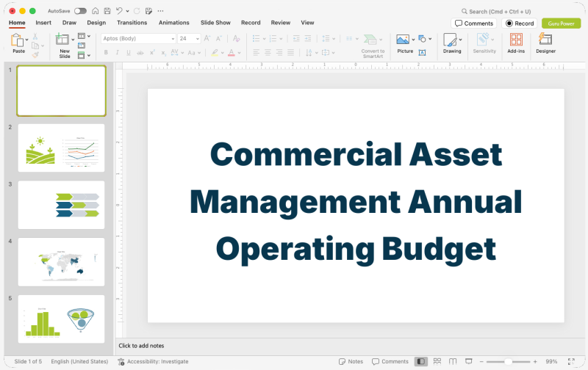Toggle underline formatting
The width and height of the screenshot is (588, 370).
coord(129,53)
